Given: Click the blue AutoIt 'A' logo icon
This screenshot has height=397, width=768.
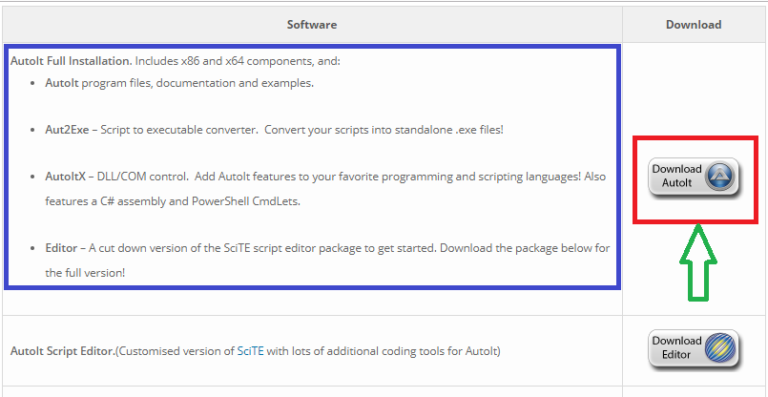Looking at the screenshot, I should click(720, 176).
